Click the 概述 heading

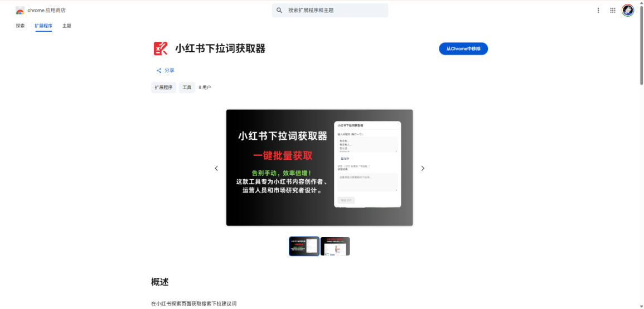(x=160, y=282)
